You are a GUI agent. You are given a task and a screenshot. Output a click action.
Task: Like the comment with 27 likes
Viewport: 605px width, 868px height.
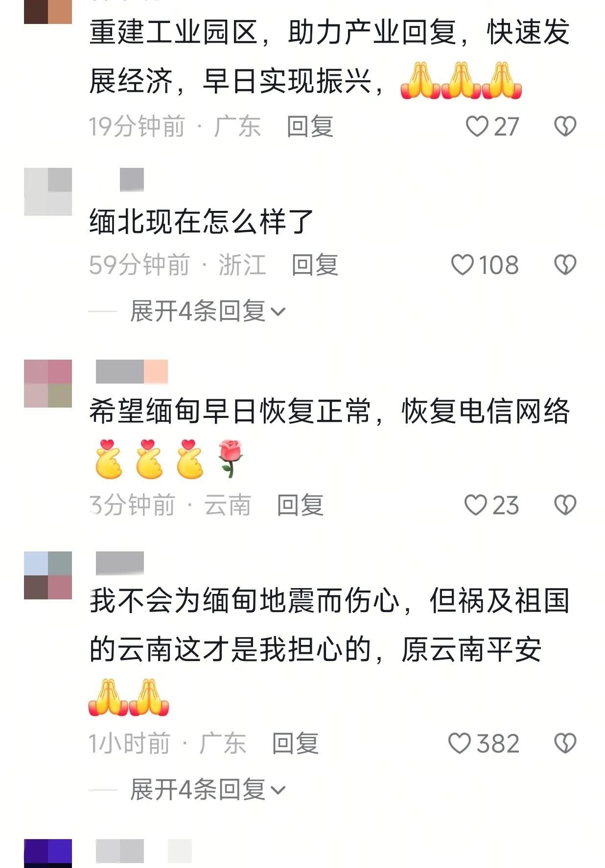click(x=477, y=126)
